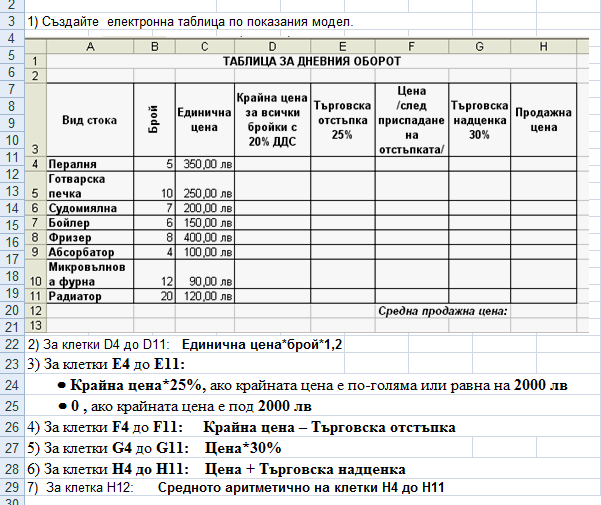
Task: Click the 'Судомиялна' item cell
Action: tap(90, 208)
